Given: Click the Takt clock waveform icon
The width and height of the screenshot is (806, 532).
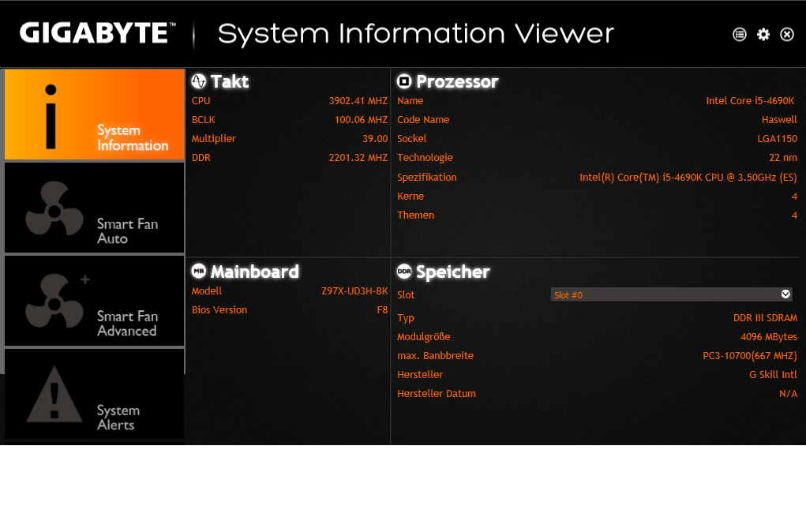Looking at the screenshot, I should [198, 81].
